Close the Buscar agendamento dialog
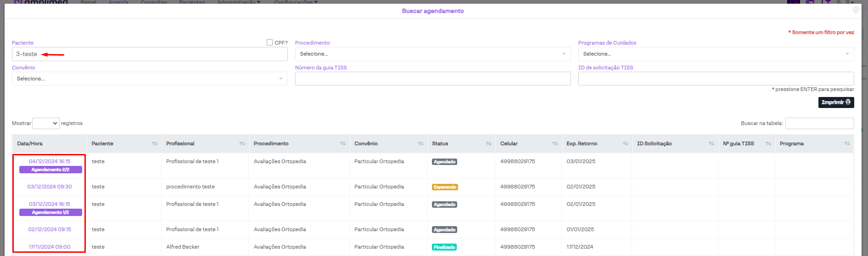868x256 pixels. point(856,10)
